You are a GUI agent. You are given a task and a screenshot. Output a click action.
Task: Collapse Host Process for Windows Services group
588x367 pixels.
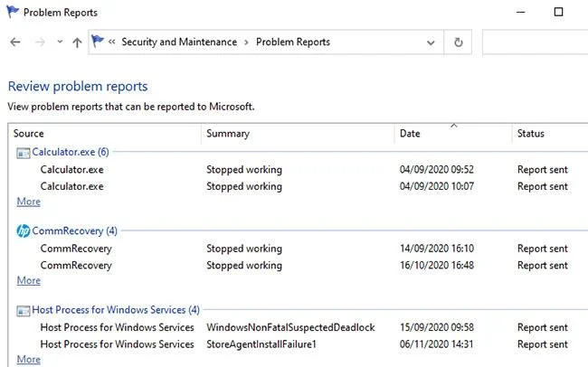116,310
